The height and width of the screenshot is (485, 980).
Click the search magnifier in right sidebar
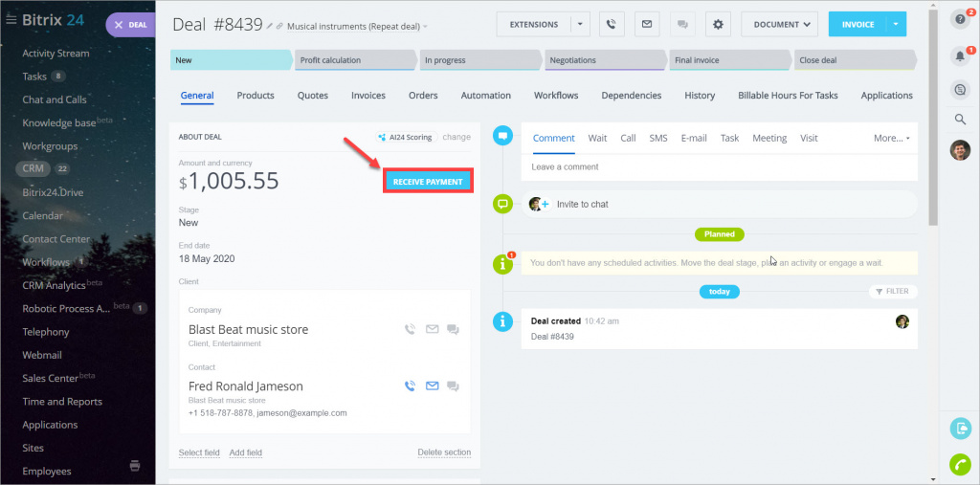coord(960,120)
